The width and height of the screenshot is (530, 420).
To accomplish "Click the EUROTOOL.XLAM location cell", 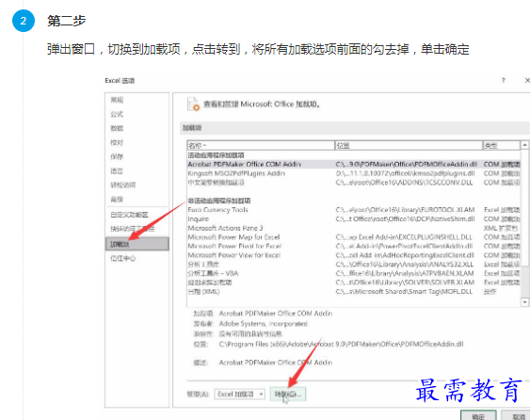I will [406, 210].
